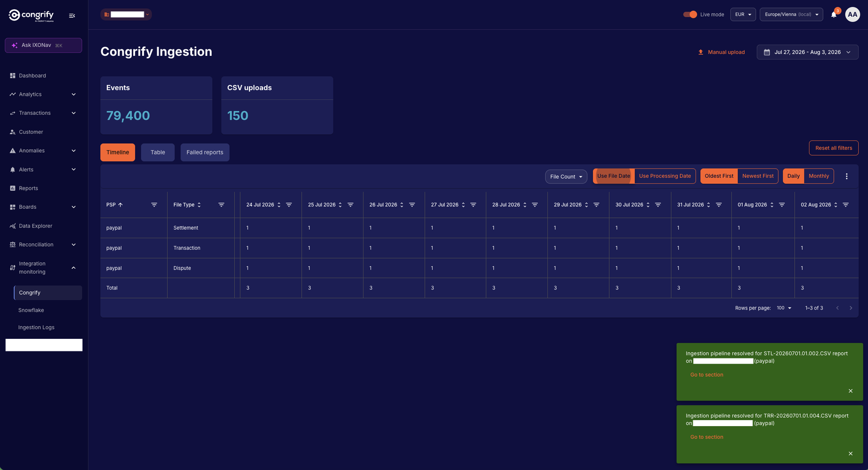Sort by the File Type column arrows

199,205
